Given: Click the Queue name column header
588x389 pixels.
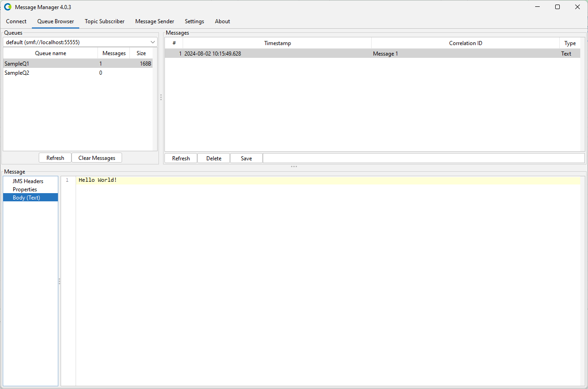Looking at the screenshot, I should 51,53.
